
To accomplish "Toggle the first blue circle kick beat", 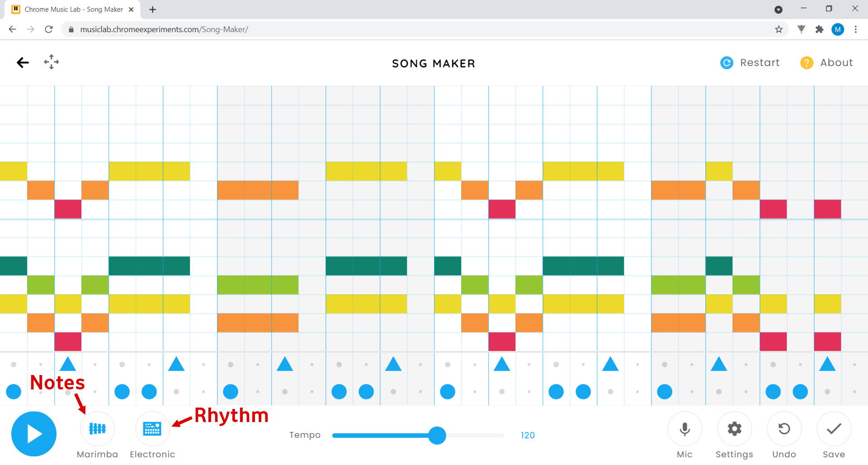I will point(14,391).
